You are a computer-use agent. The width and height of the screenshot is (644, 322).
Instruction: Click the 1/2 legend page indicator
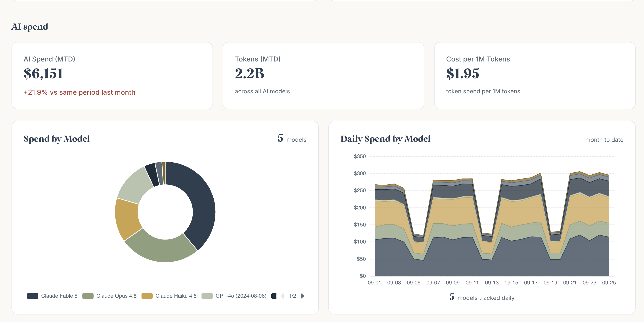pos(292,296)
